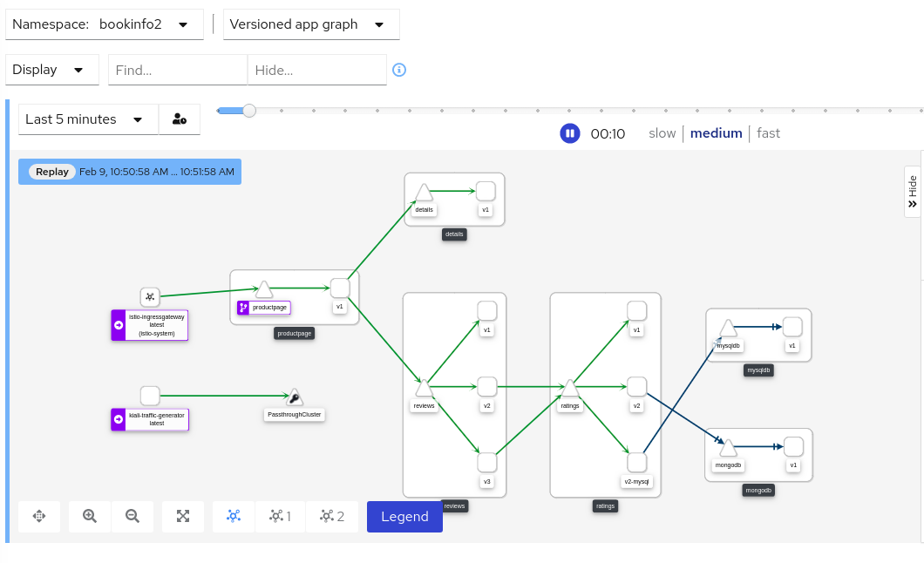Viewport: 924px width, 563px height.
Task: Select the productpage app box label
Action: pos(294,333)
